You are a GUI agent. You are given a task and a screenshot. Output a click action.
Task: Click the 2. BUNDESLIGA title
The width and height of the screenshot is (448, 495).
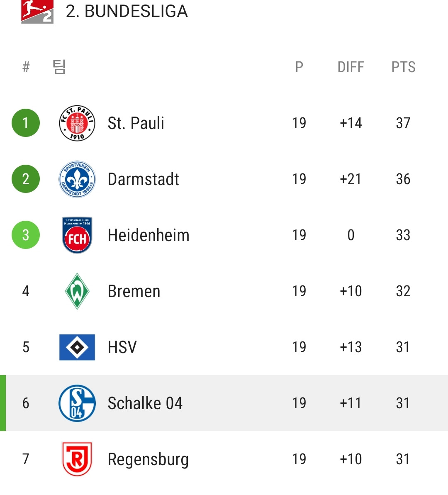click(x=127, y=11)
